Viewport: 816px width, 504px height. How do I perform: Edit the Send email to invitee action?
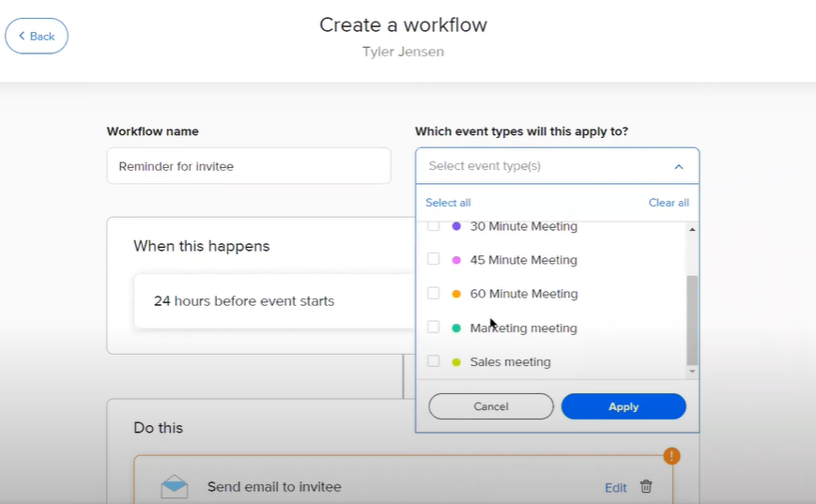point(615,488)
